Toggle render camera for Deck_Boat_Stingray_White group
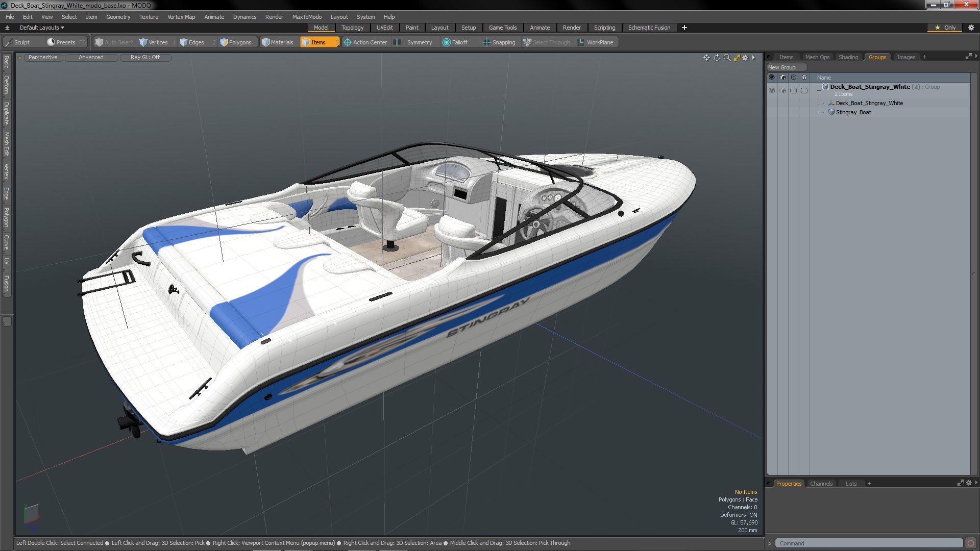The width and height of the screenshot is (980, 551). pyautogui.click(x=783, y=90)
